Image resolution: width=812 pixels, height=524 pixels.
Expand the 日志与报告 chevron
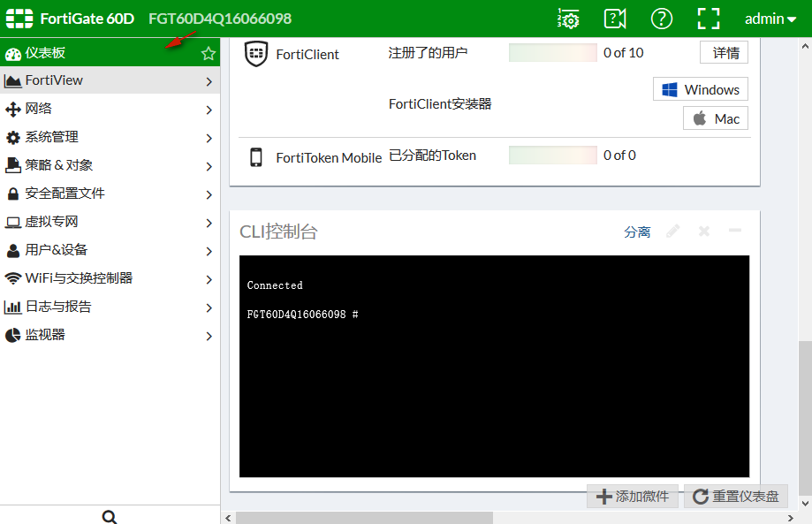209,308
